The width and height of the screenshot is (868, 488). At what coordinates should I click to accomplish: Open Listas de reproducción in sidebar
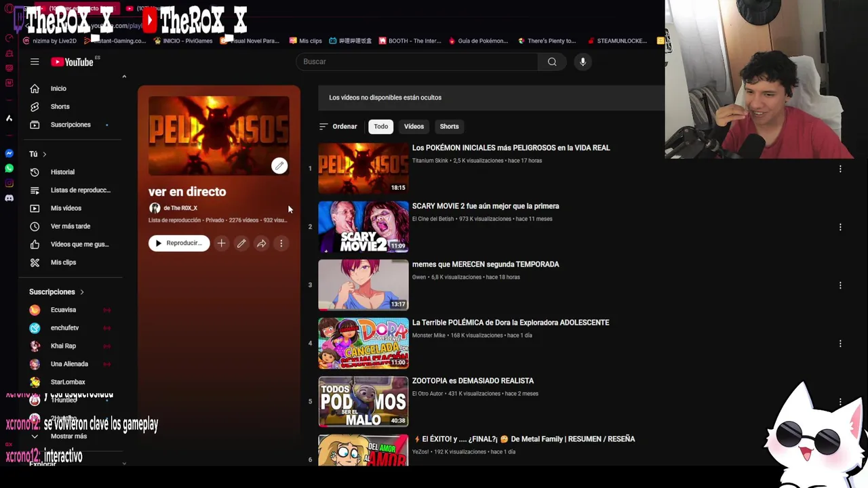pyautogui.click(x=80, y=190)
